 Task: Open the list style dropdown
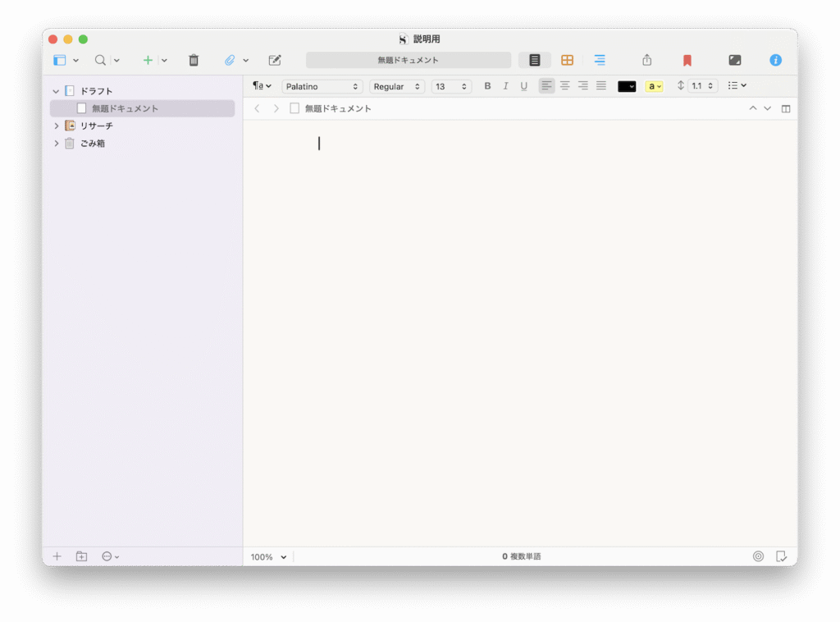(x=737, y=85)
